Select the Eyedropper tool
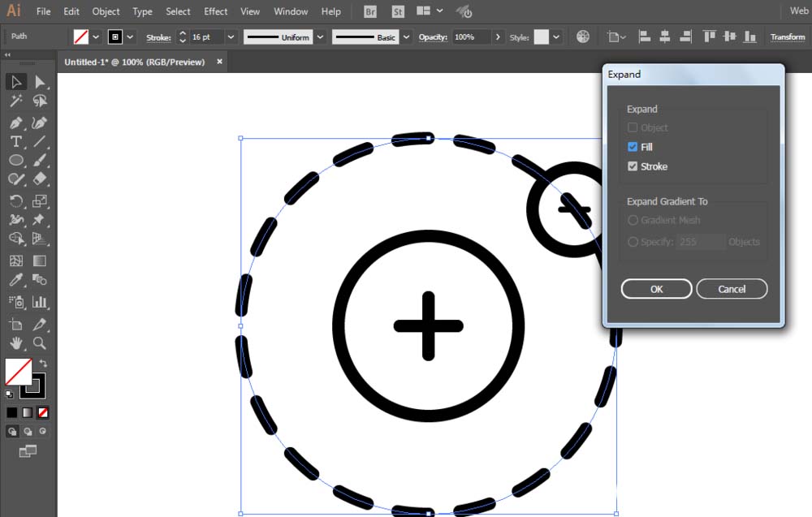 pyautogui.click(x=15, y=280)
